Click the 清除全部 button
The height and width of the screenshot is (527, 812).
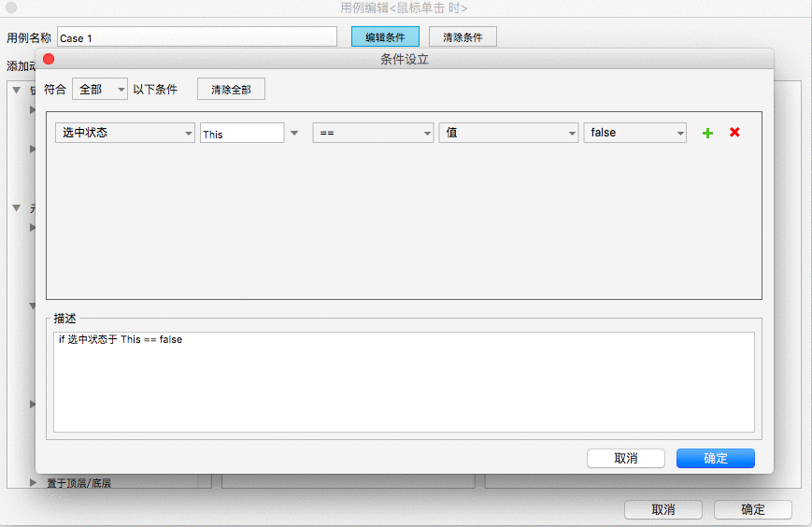click(x=231, y=89)
